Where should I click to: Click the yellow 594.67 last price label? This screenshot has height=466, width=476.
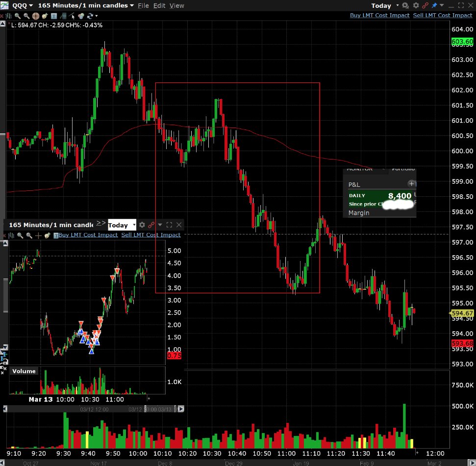coord(462,313)
